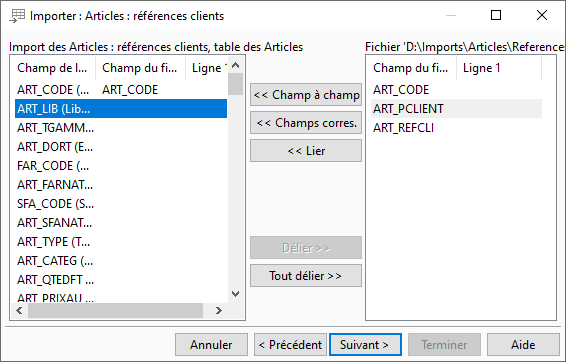Screen dimensions: 566x362
Task: Maximize the importer window
Action: (x=496, y=15)
